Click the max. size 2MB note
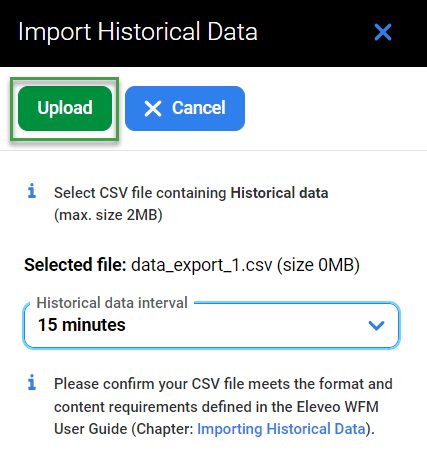The width and height of the screenshot is (427, 472). click(108, 215)
